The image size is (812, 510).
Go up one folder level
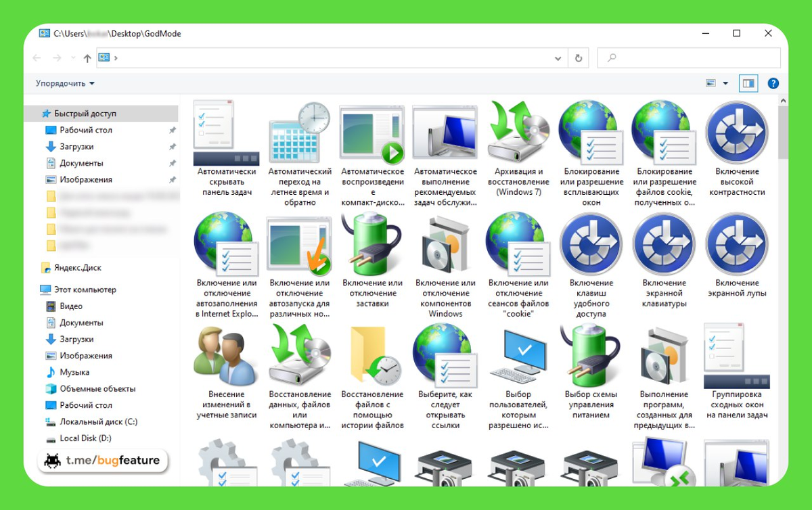(x=87, y=58)
